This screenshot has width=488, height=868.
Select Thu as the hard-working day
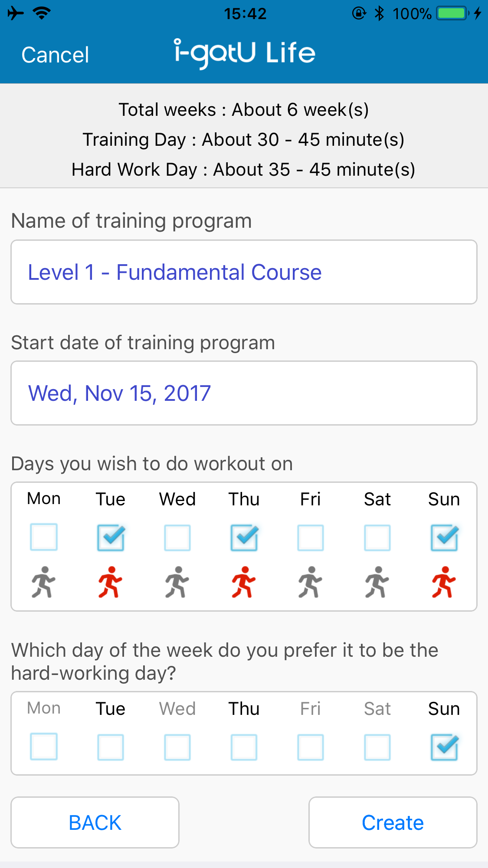coord(244,747)
